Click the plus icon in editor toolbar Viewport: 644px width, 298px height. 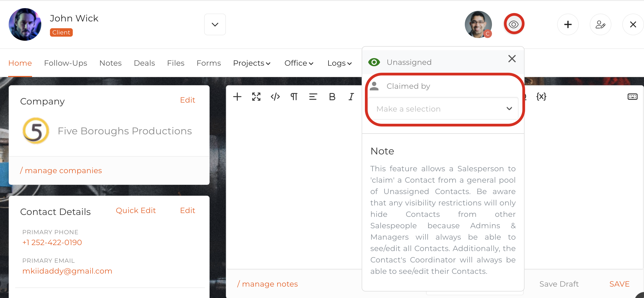237,97
